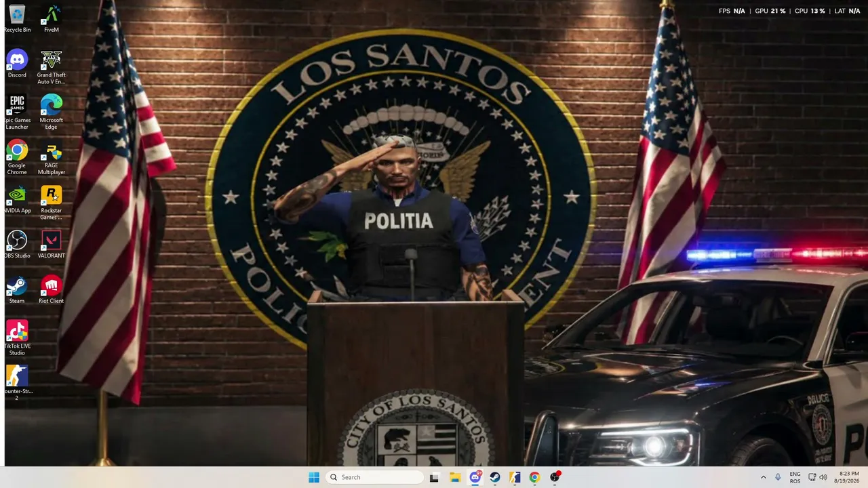Image resolution: width=868 pixels, height=488 pixels.
Task: Switch to OBS Studio in the taskbar
Action: click(555, 477)
